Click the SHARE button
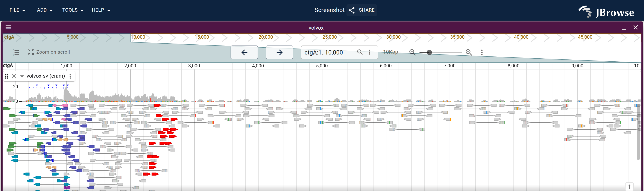644x191 pixels. [x=361, y=10]
